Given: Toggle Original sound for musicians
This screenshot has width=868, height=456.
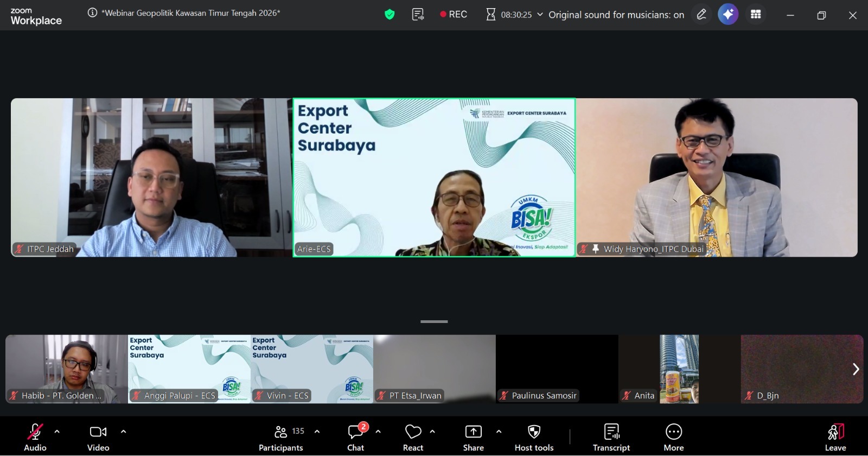Looking at the screenshot, I should coord(616,15).
